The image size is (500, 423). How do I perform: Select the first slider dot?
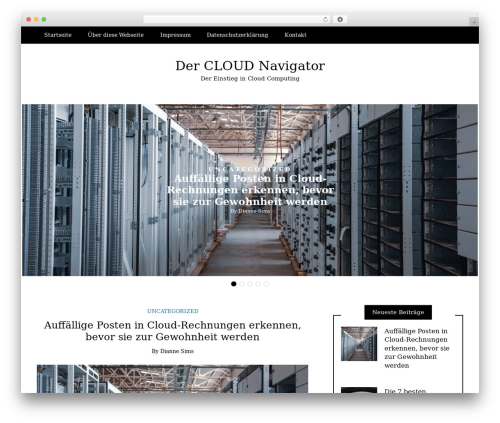pos(234,284)
